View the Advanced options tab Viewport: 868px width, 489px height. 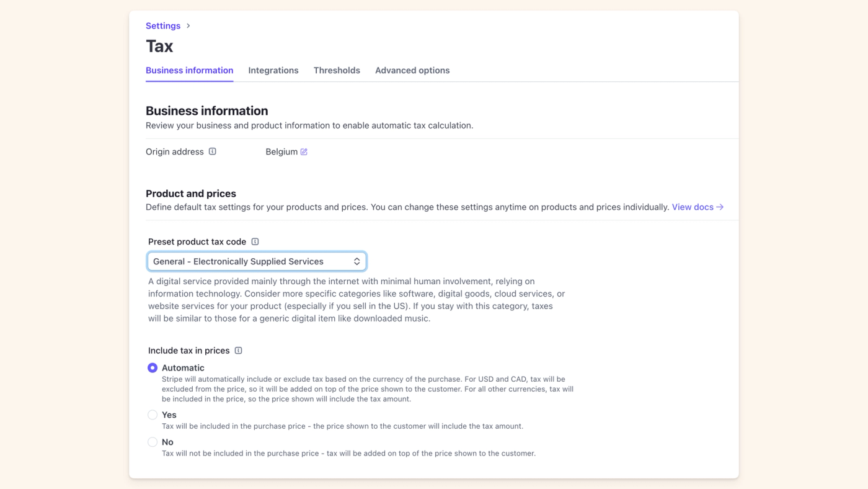pos(412,70)
